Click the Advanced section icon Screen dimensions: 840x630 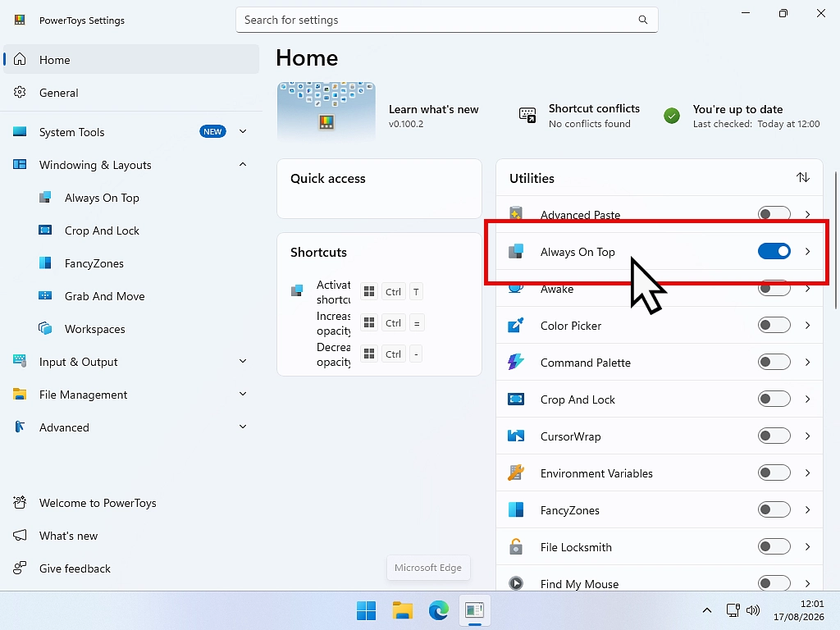pos(20,427)
